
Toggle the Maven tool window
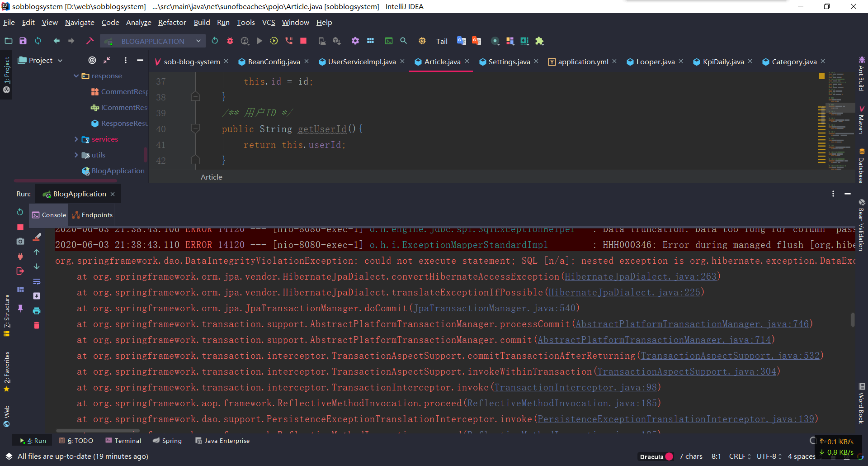[862, 120]
